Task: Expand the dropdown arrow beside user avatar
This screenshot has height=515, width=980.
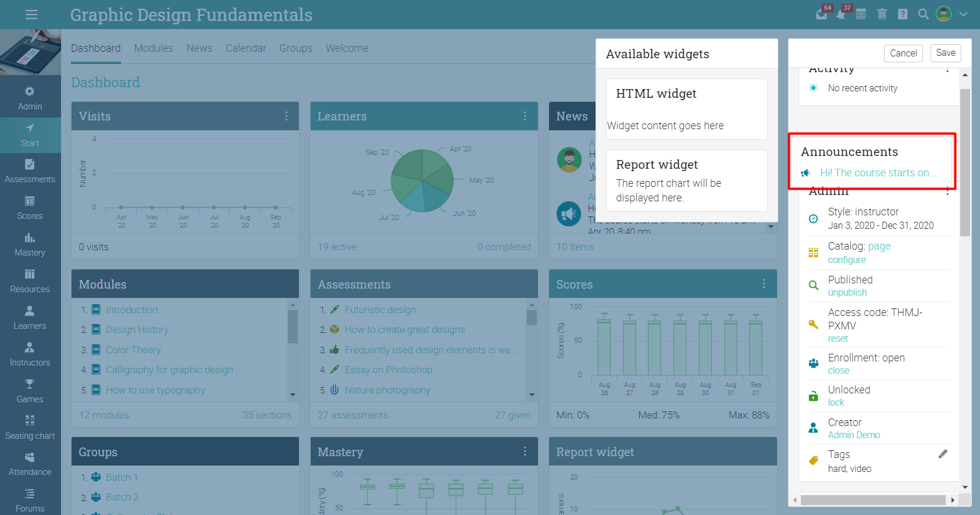Action: coord(964,14)
